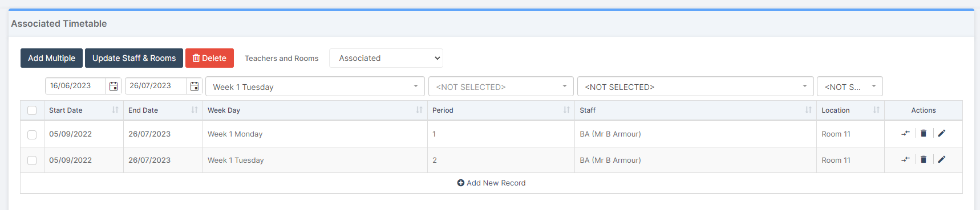The width and height of the screenshot is (980, 210).
Task: Open the start date calendar picker icon
Action: point(114,86)
